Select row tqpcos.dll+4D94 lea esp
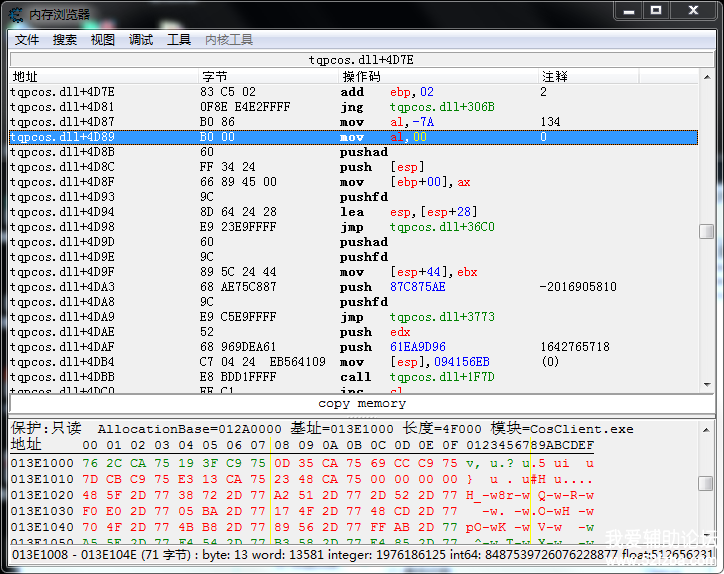 353,212
